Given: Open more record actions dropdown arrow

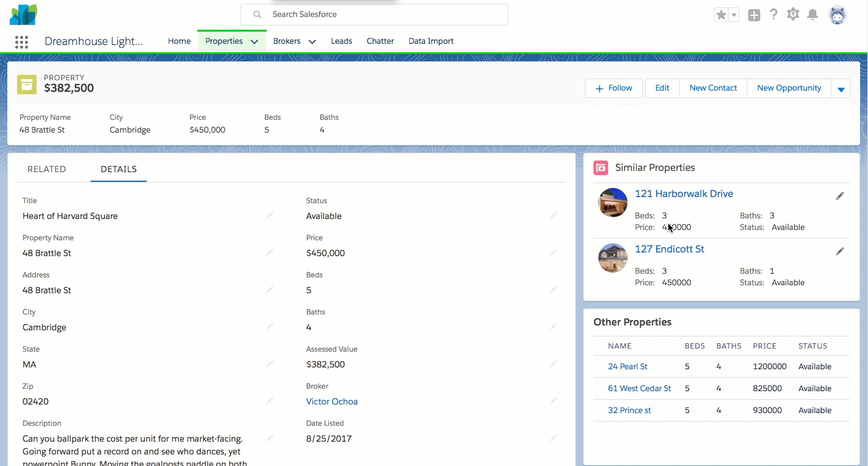Looking at the screenshot, I should 841,88.
